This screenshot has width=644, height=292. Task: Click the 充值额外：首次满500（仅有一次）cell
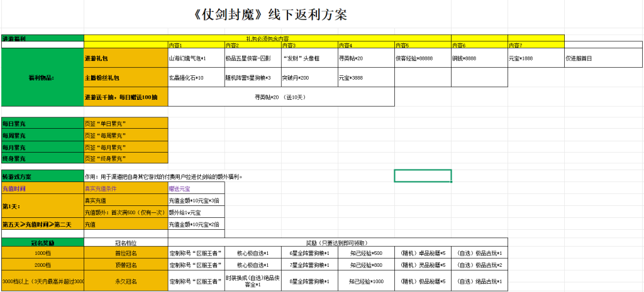tap(126, 212)
